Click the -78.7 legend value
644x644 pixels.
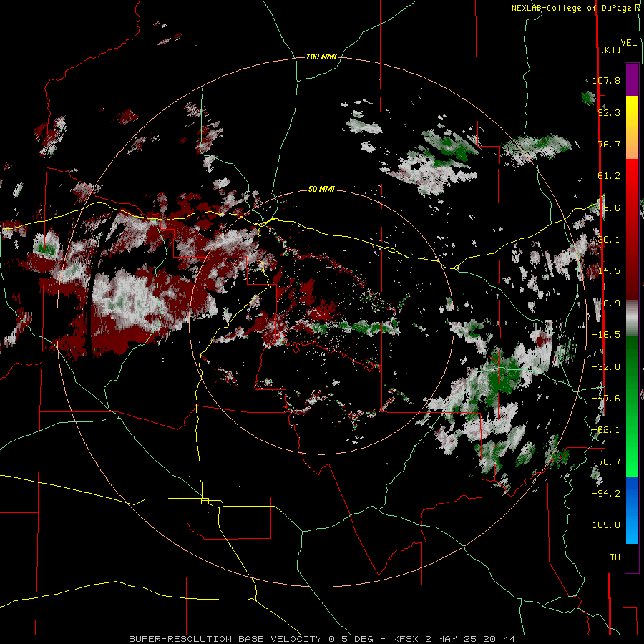click(606, 462)
